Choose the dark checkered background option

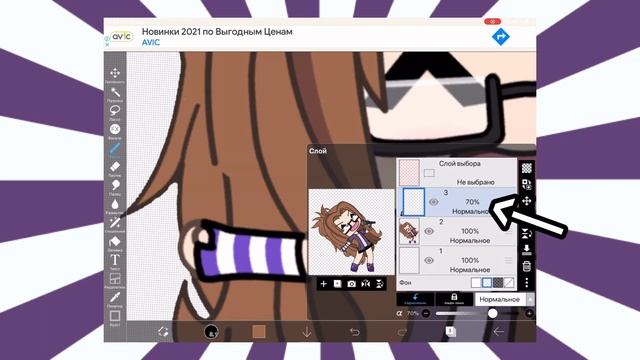pos(498,282)
